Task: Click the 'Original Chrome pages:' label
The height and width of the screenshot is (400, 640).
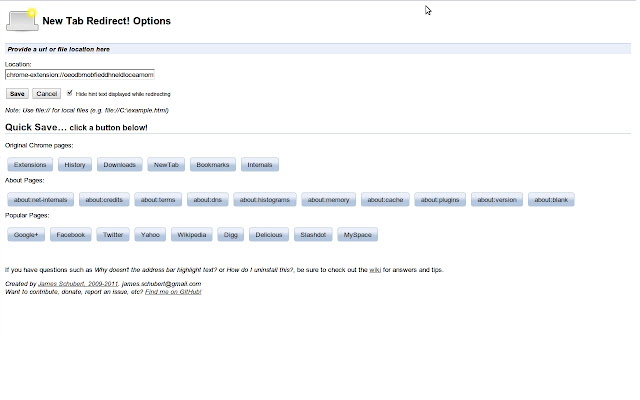Action: (x=39, y=145)
